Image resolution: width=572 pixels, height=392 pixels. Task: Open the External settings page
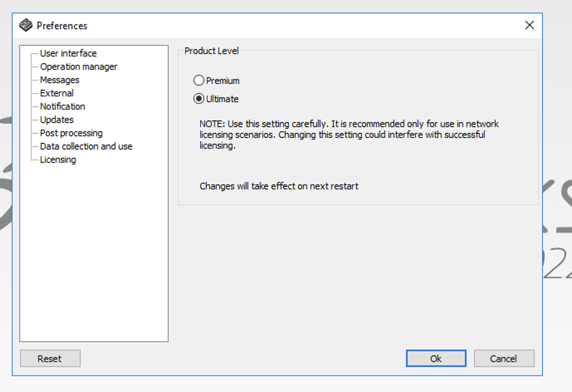(57, 93)
